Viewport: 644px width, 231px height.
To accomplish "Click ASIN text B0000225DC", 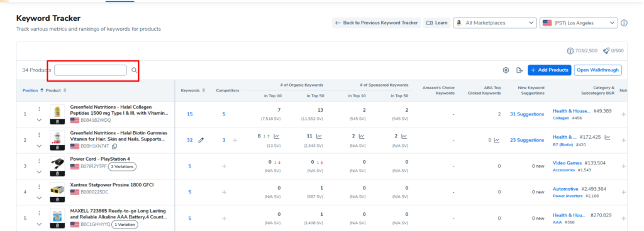I will click(95, 191).
